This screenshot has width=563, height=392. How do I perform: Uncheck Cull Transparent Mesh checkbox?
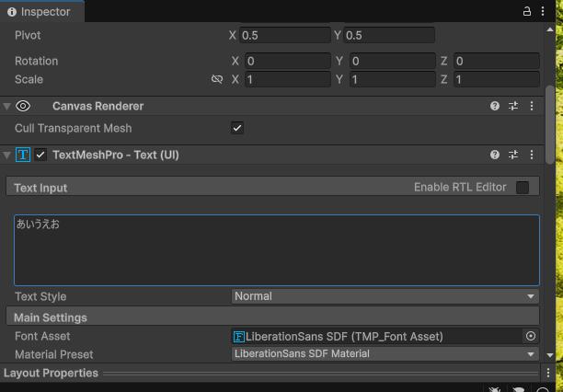pyautogui.click(x=237, y=129)
